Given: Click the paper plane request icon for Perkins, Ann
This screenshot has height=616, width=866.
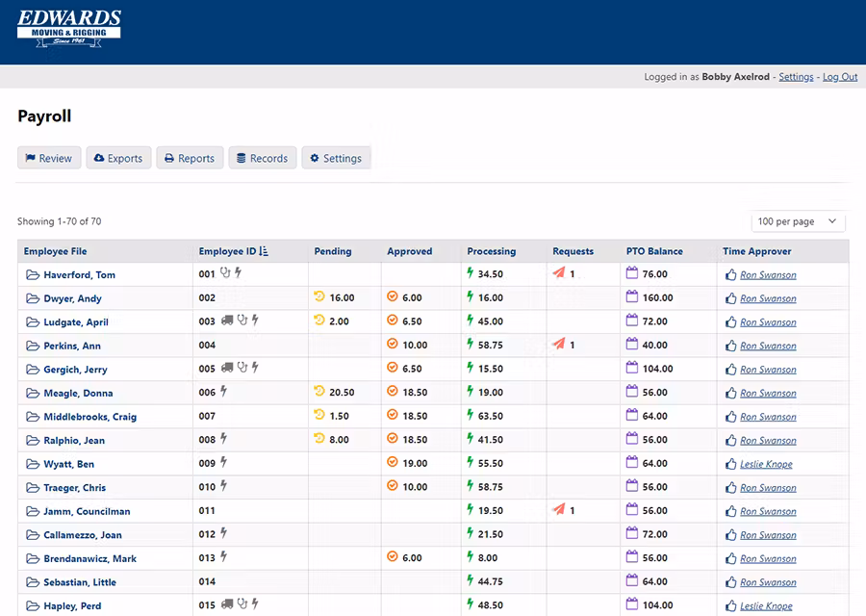Looking at the screenshot, I should pos(559,346).
